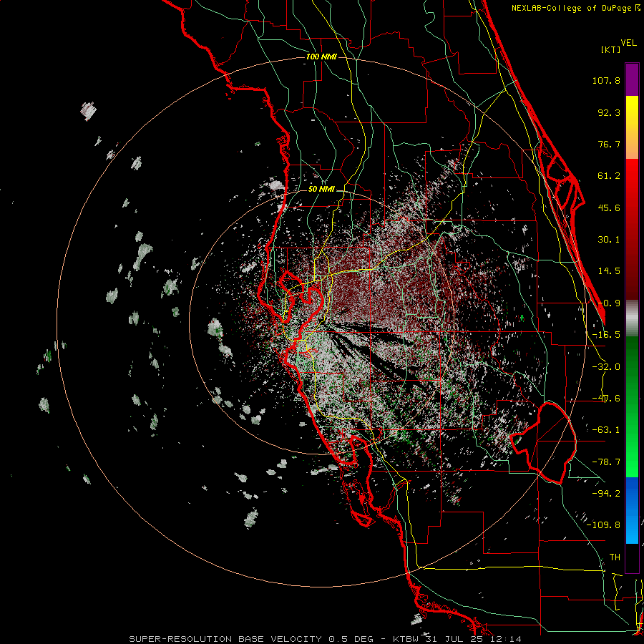Click the bright blue segment of the color bar

[632, 510]
